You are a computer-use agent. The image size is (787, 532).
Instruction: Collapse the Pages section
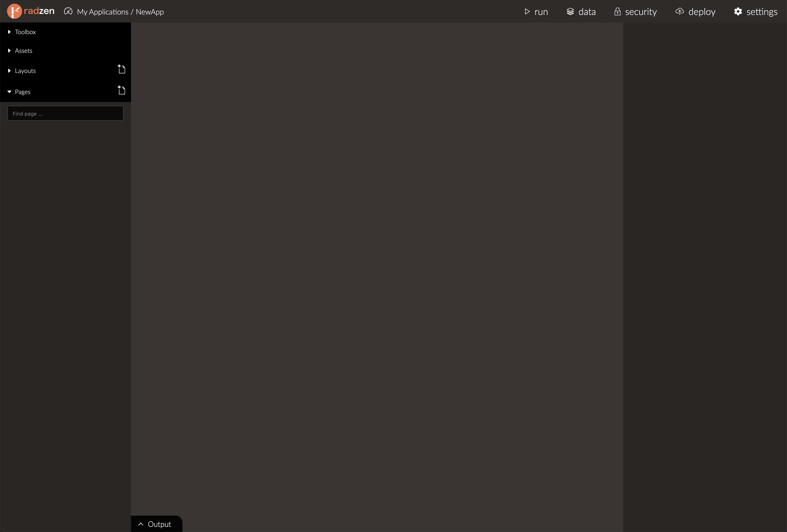point(9,91)
